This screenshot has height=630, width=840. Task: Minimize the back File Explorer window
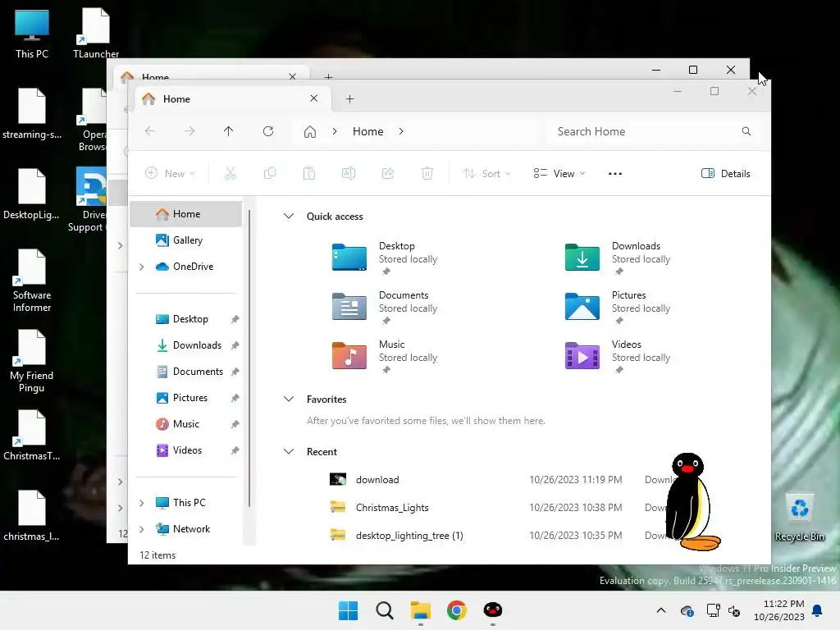pos(655,70)
